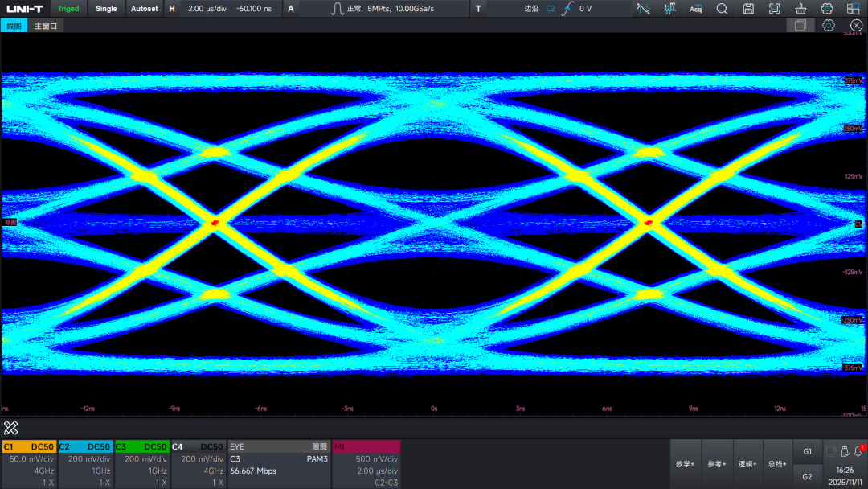Image resolution: width=868 pixels, height=489 pixels.
Task: Click the magnifier zoom icon
Action: [722, 9]
